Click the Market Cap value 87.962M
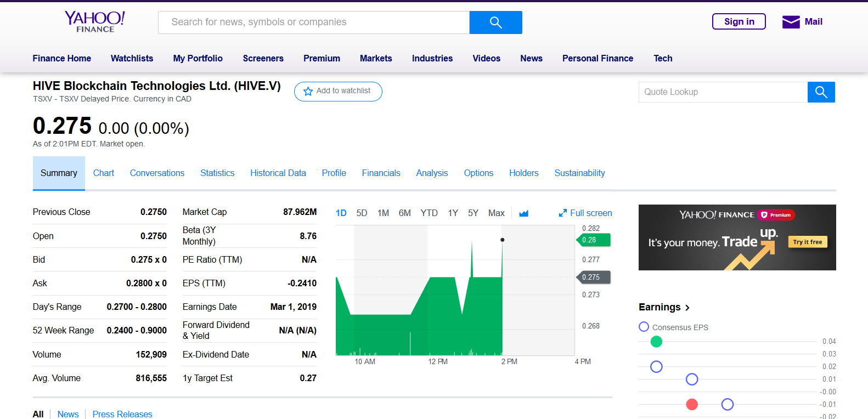 (300, 212)
